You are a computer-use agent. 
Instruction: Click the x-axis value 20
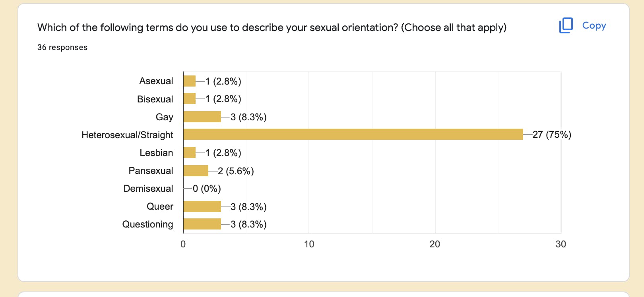[435, 244]
